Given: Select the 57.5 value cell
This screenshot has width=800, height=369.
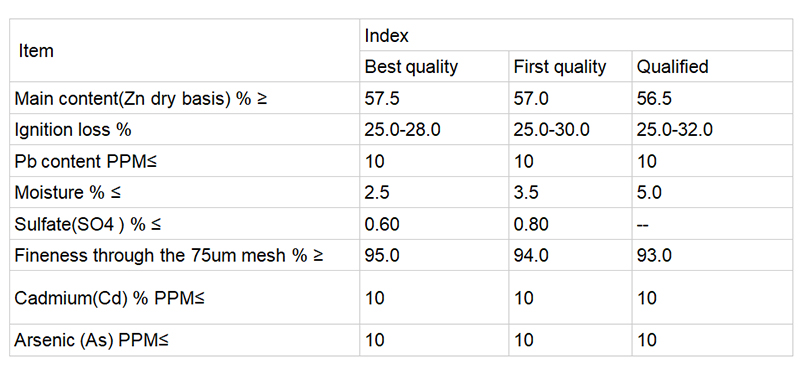Looking at the screenshot, I should (x=434, y=98).
